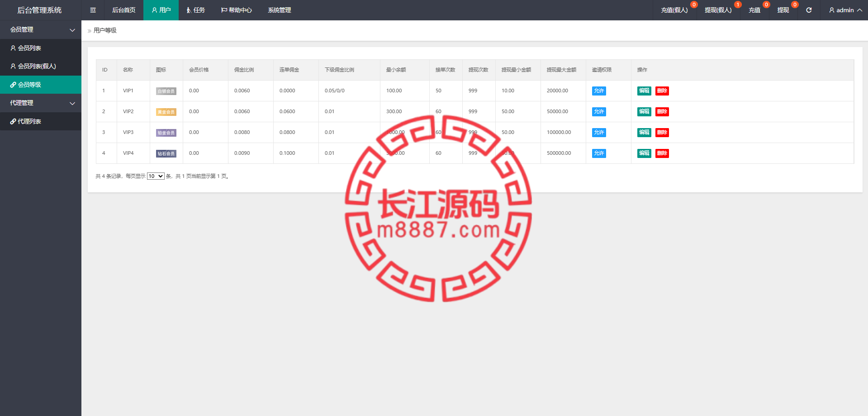Viewport: 868px width, 416px height.
Task: Click the 后台管理系统 logo title
Action: coord(39,10)
